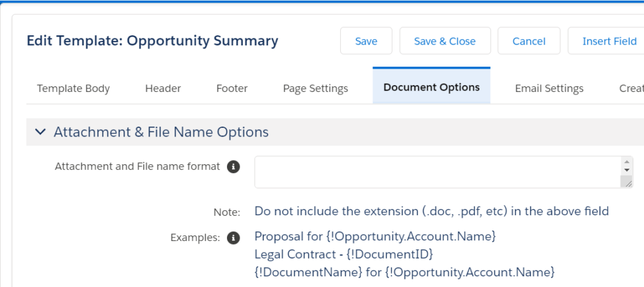Click the Insert Field button
This screenshot has width=644, height=287.
[x=608, y=41]
